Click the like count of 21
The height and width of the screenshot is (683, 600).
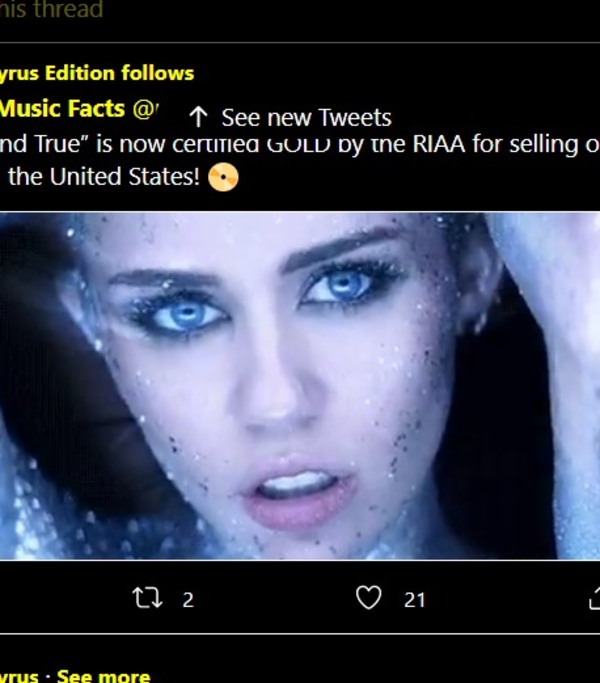click(x=414, y=600)
